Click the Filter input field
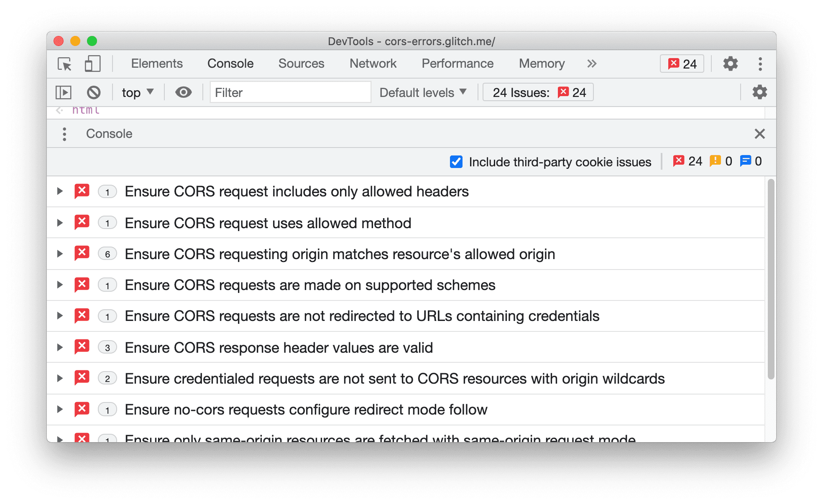 pyautogui.click(x=289, y=92)
